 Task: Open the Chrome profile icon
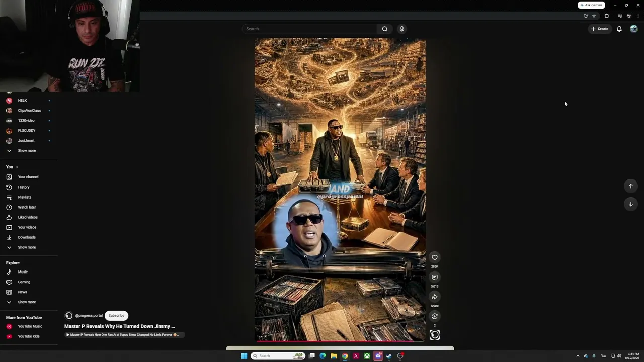click(629, 16)
